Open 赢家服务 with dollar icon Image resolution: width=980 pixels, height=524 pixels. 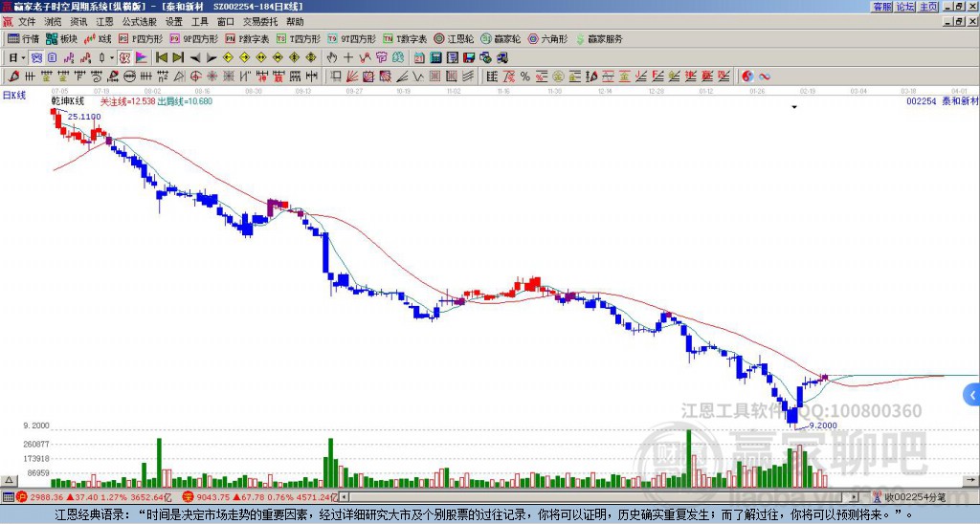point(599,38)
